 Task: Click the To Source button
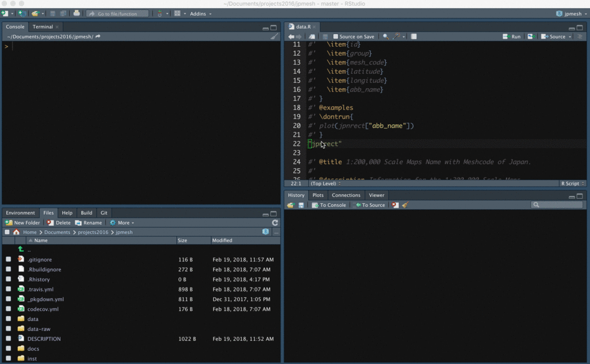370,205
